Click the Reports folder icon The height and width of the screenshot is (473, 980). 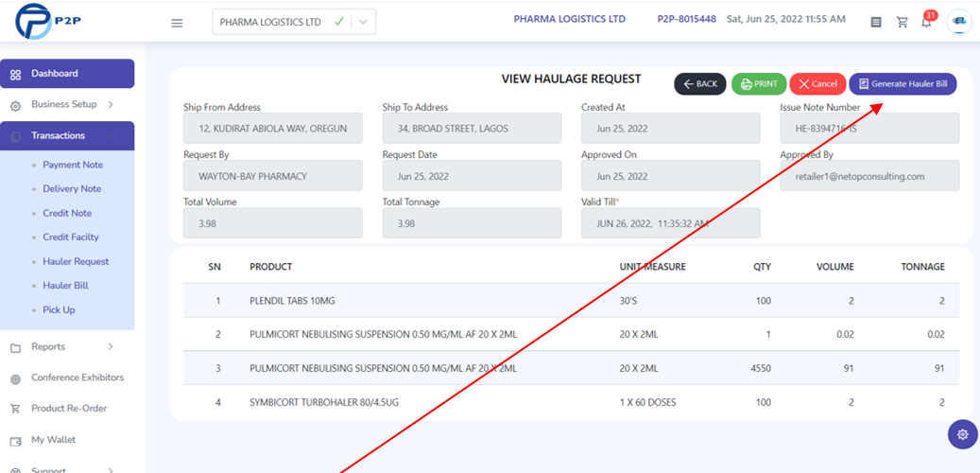point(16,347)
